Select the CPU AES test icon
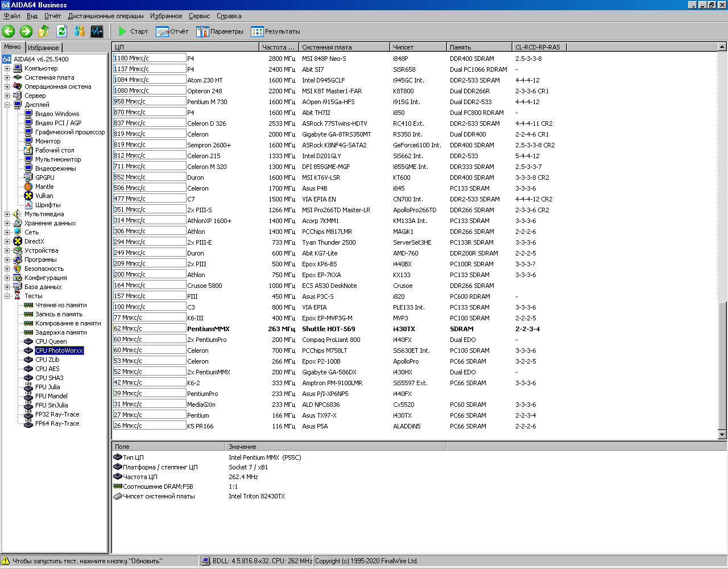The width and height of the screenshot is (728, 569). [x=28, y=369]
